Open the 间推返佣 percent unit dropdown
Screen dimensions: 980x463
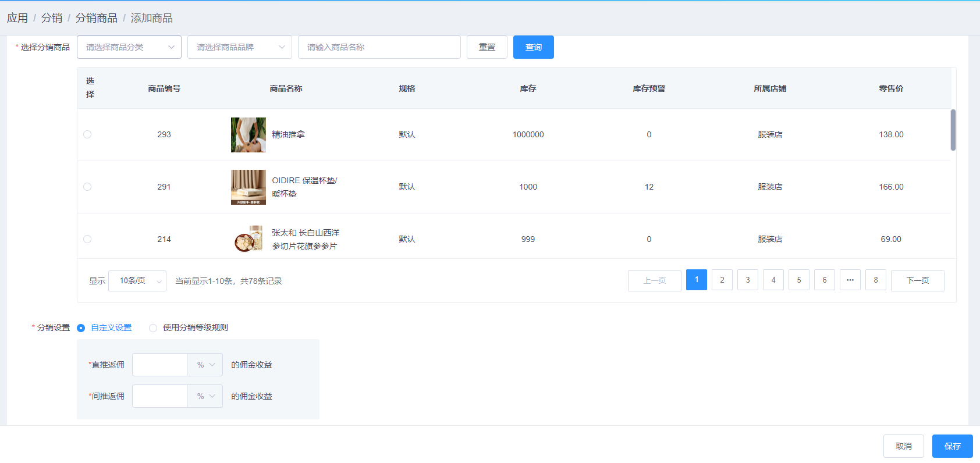click(x=205, y=396)
